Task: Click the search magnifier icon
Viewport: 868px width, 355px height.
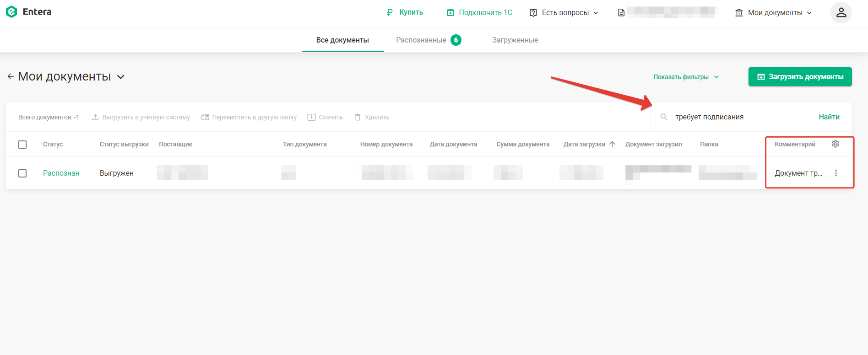Action: click(x=664, y=117)
